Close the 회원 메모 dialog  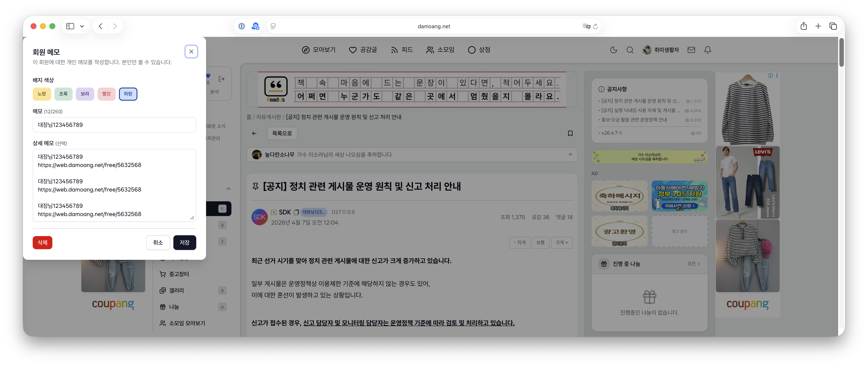click(191, 52)
